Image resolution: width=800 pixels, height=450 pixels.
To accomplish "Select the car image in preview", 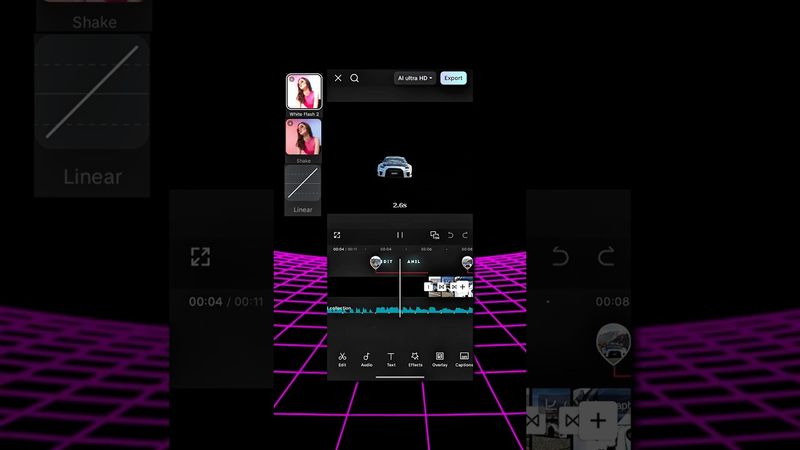I will point(394,167).
